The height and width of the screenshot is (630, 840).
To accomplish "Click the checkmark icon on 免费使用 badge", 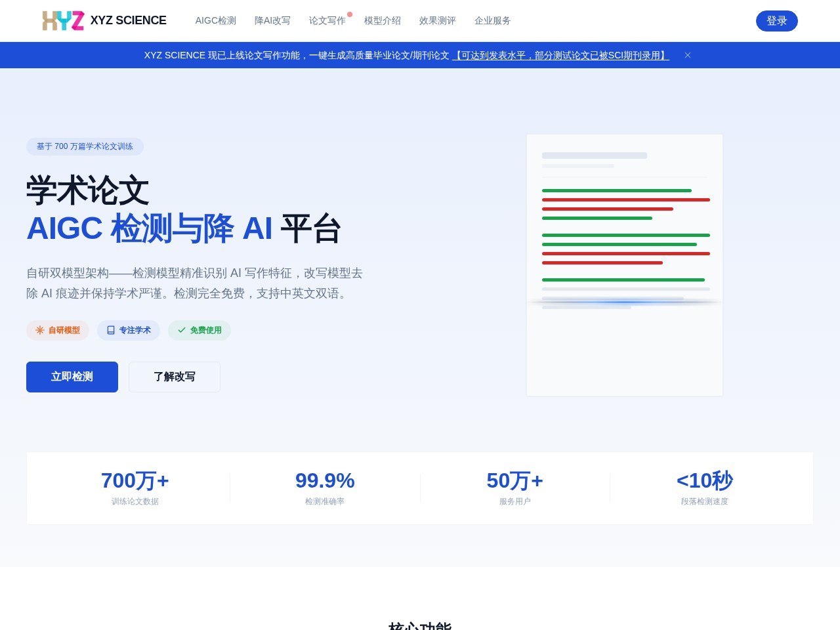I will pos(182,330).
